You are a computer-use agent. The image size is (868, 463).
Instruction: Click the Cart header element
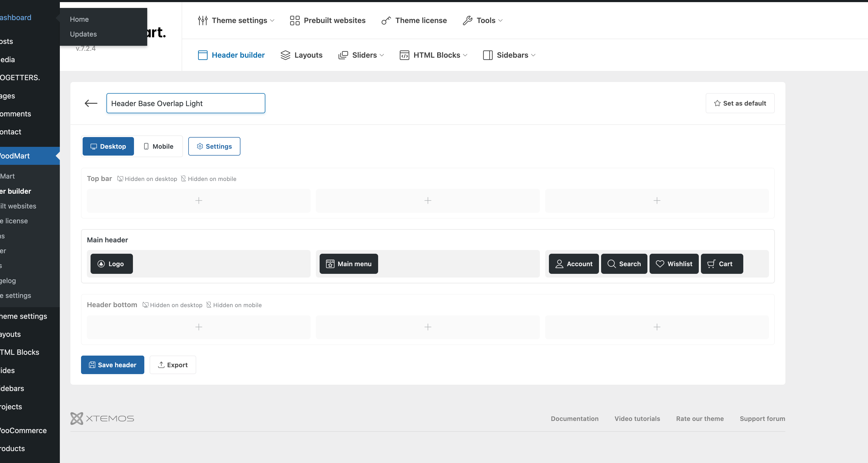[721, 264]
